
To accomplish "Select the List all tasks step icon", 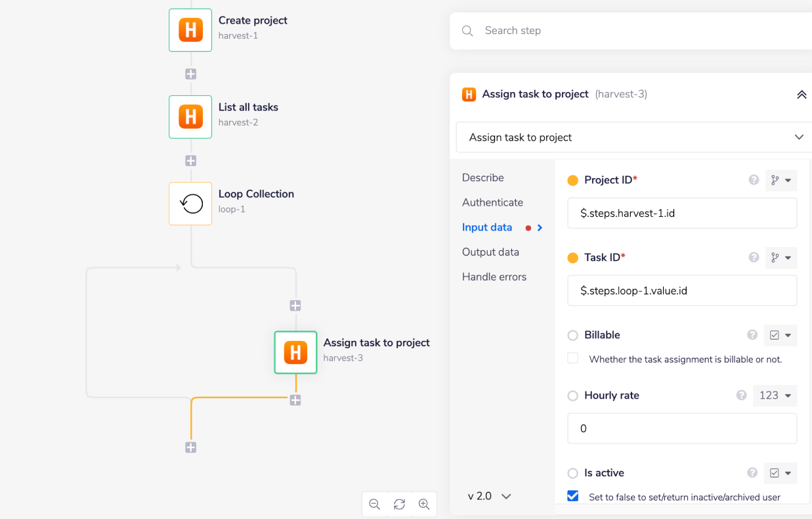I will [190, 117].
